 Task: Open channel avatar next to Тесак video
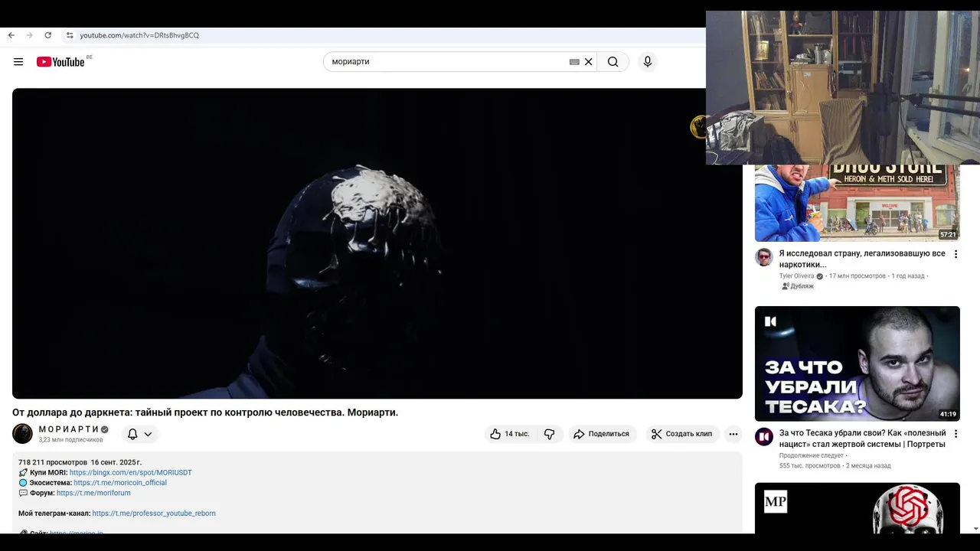point(764,437)
